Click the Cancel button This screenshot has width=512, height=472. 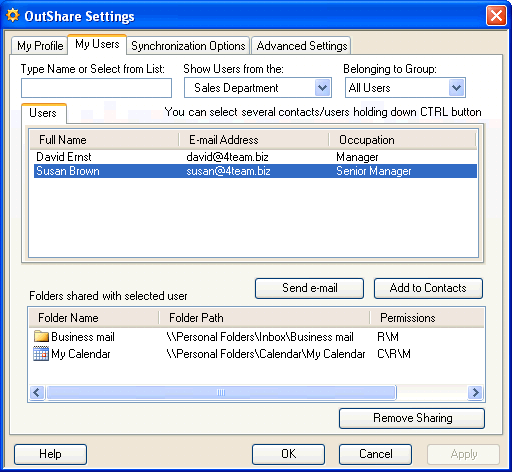pyautogui.click(x=375, y=454)
